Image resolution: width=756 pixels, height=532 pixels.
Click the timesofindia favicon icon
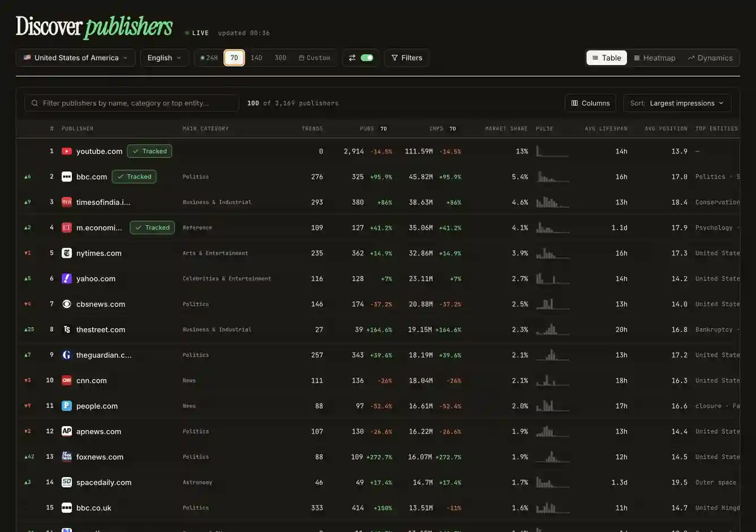[x=67, y=202]
